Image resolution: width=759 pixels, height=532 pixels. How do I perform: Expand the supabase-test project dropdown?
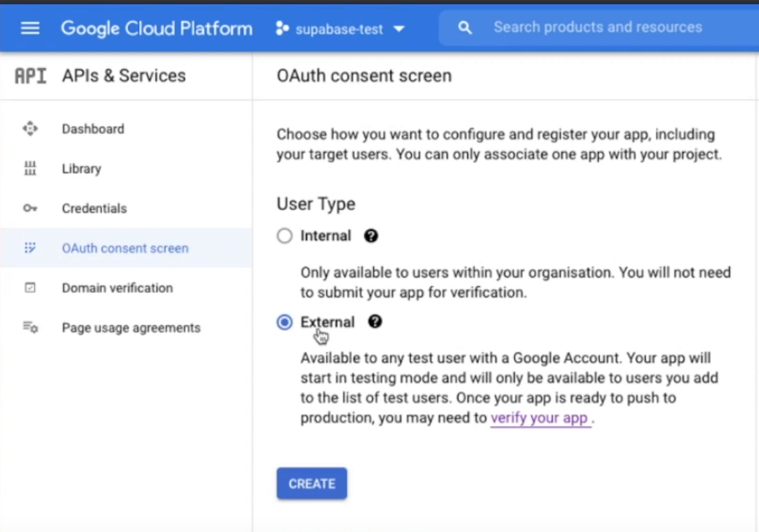338,29
